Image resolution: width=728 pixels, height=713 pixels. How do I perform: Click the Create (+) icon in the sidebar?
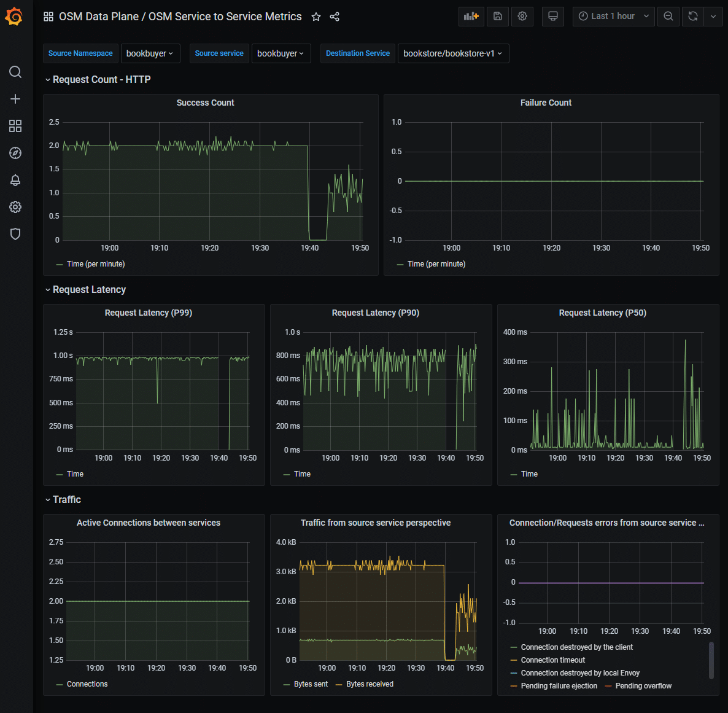(15, 99)
